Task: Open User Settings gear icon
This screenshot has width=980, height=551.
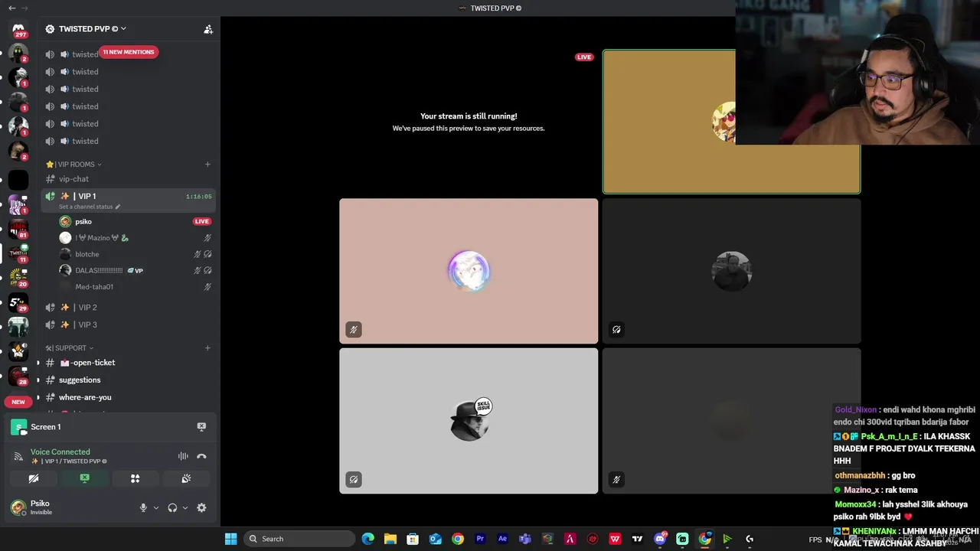Action: (201, 507)
